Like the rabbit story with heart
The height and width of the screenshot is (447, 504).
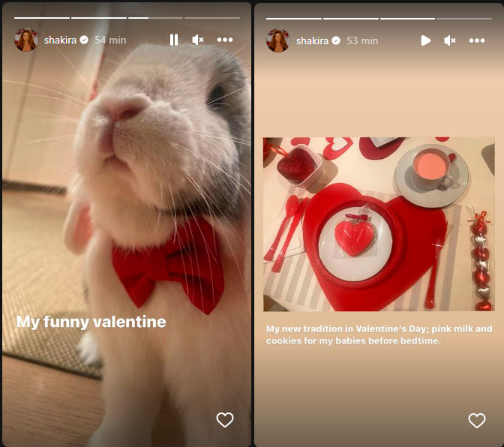(x=225, y=420)
